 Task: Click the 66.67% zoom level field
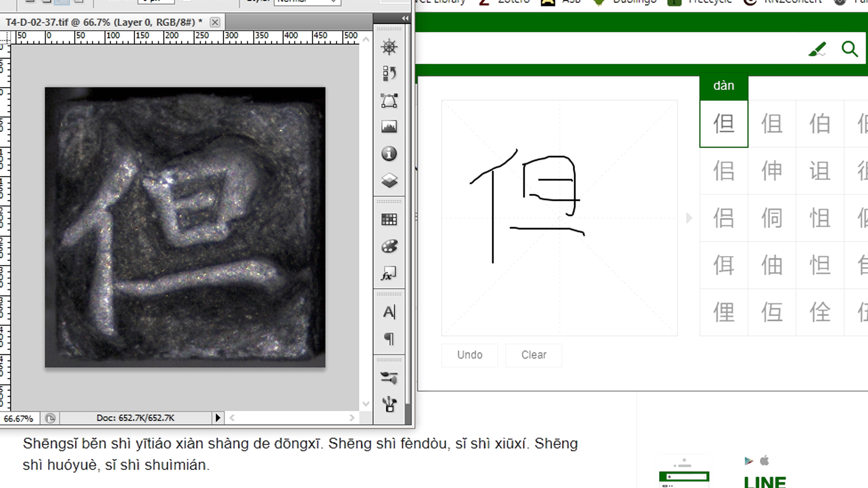click(19, 418)
